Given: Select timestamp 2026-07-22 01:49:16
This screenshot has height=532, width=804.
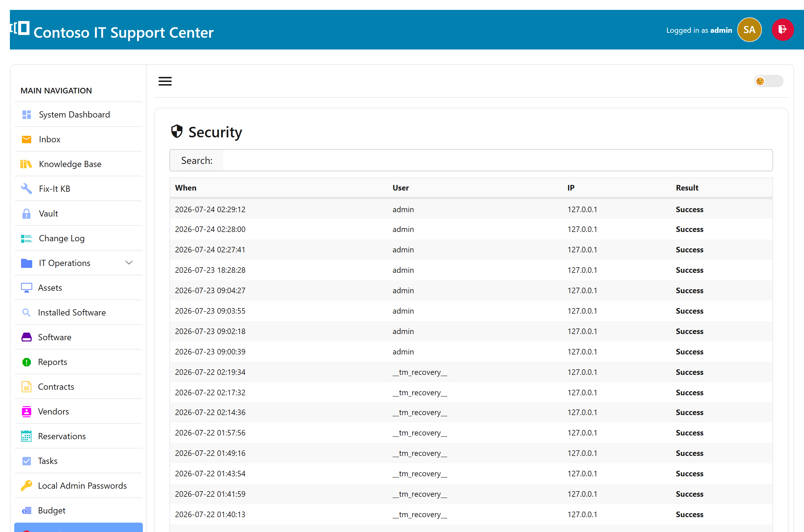Looking at the screenshot, I should [210, 453].
